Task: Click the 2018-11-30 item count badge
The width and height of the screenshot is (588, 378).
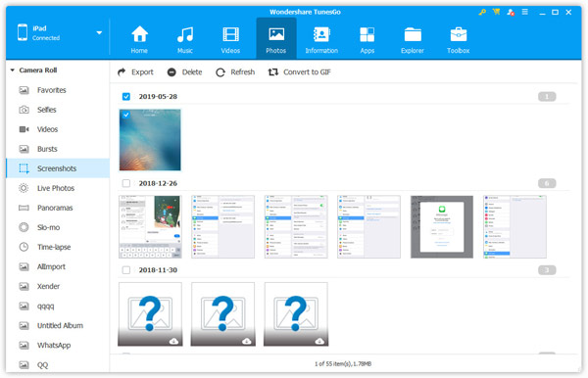Action: tap(547, 270)
